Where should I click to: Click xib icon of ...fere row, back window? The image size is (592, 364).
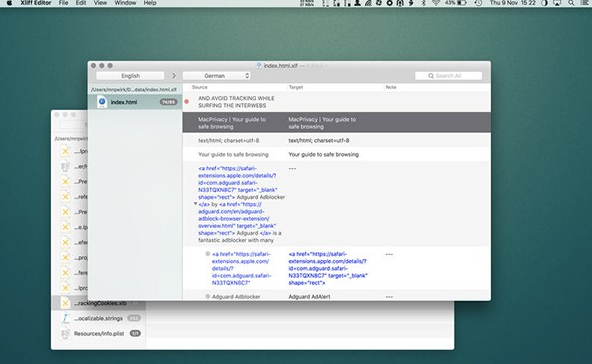click(65, 273)
